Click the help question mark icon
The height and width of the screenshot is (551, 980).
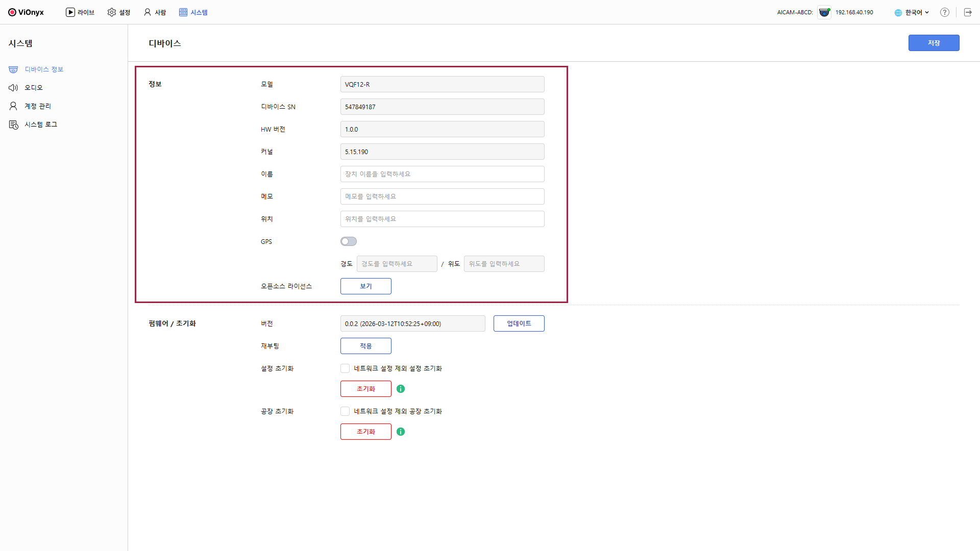pos(944,12)
